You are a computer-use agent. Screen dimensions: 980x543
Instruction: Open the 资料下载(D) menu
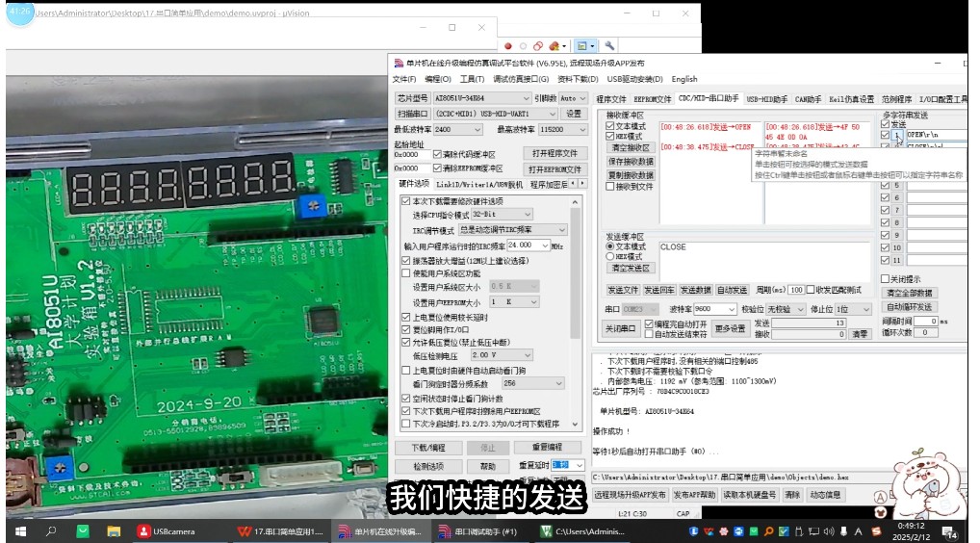pos(578,79)
